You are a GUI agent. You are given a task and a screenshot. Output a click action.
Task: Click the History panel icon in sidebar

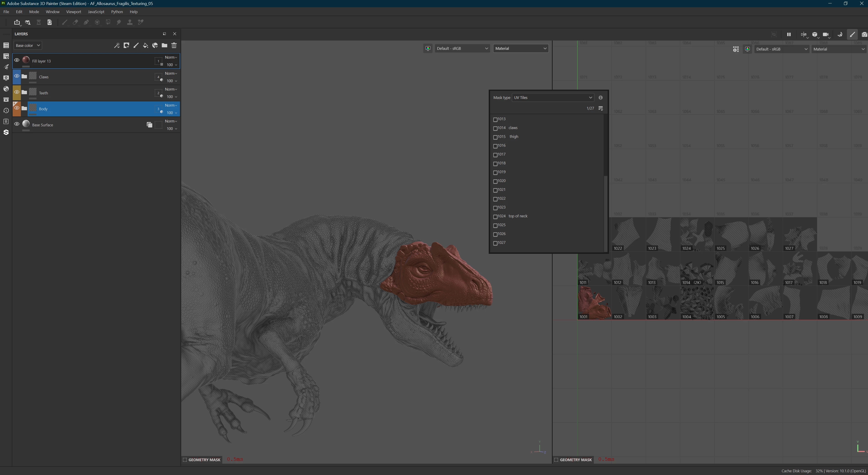(6, 110)
